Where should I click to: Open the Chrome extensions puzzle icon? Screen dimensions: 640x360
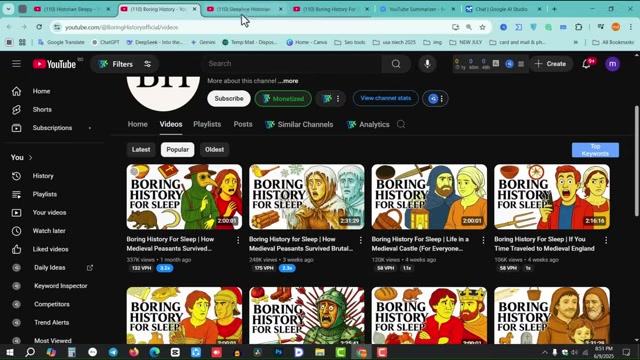coord(578,27)
